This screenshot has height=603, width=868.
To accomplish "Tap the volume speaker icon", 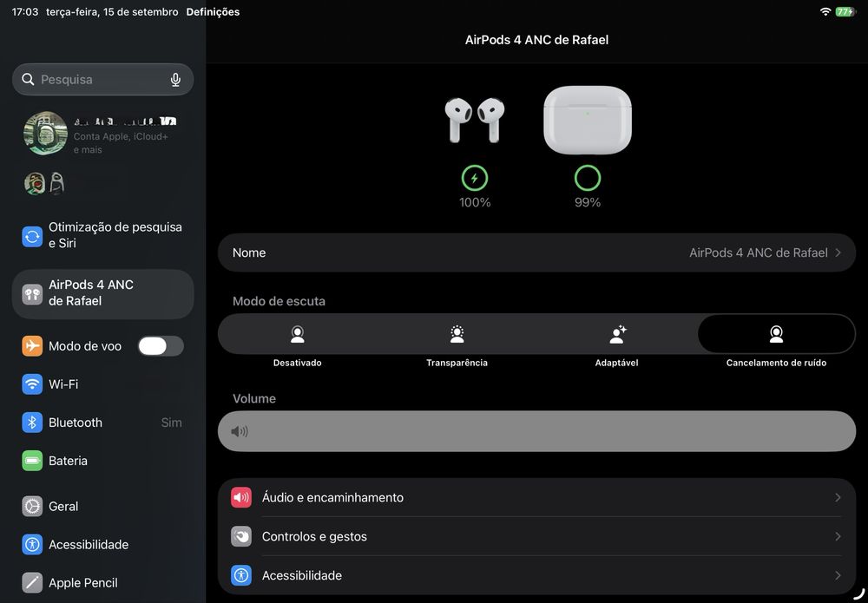I will (x=240, y=431).
